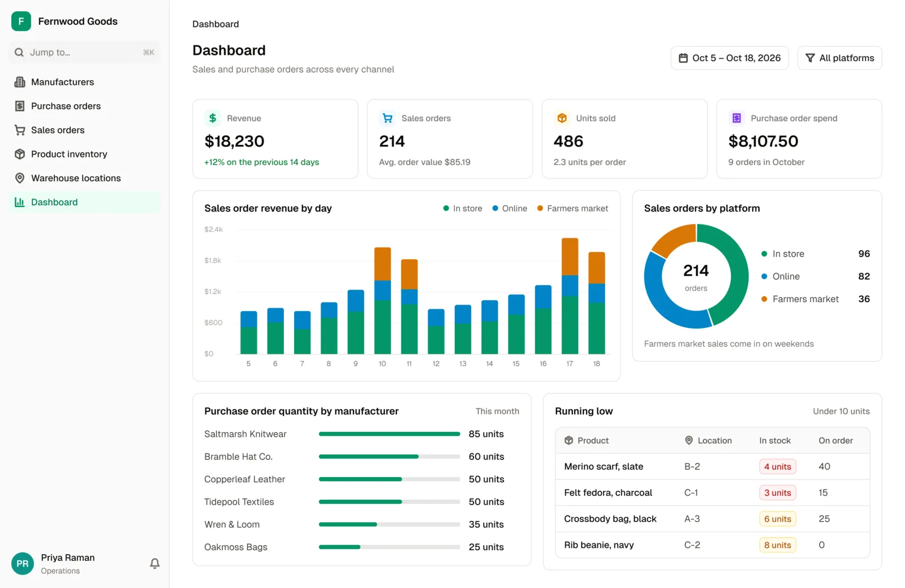Click the 486 units sold value
The image size is (905, 588).
[568, 141]
